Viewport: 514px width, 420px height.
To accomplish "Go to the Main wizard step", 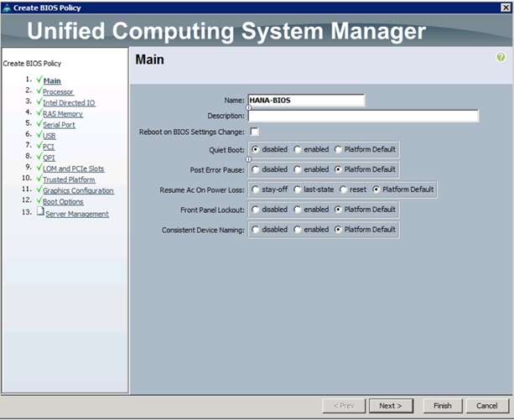I will point(52,81).
